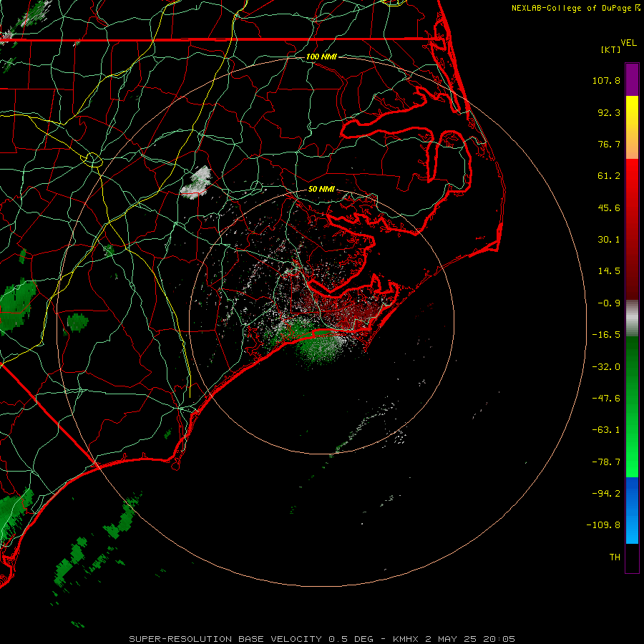The image size is (644, 644).
Task: Click the -94.2 velocity scale value
Action: coord(606,493)
